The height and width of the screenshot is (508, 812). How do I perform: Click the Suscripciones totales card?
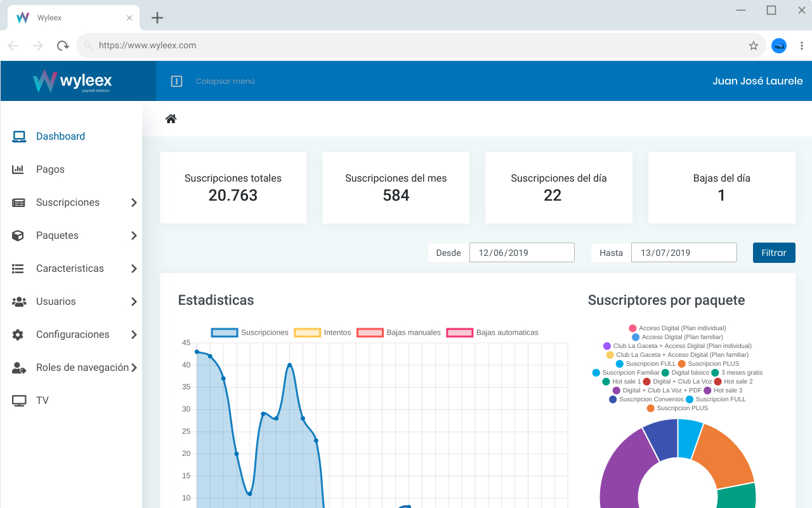(233, 187)
